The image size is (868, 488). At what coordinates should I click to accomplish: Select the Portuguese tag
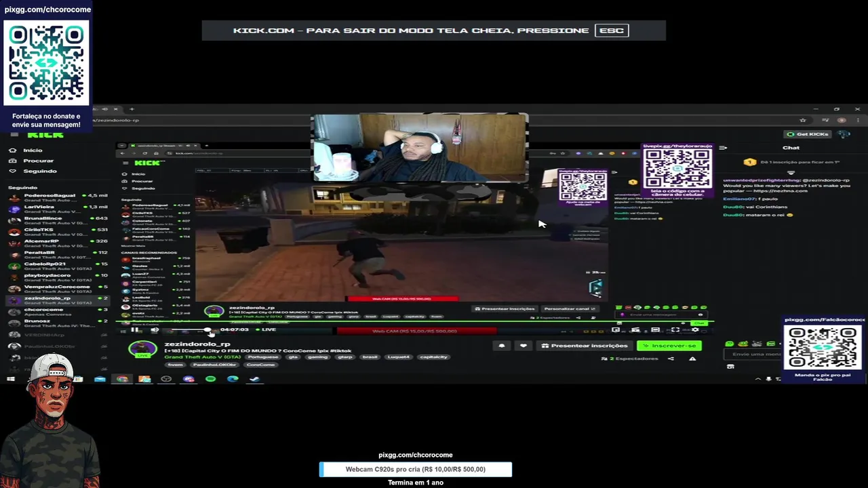(x=262, y=357)
